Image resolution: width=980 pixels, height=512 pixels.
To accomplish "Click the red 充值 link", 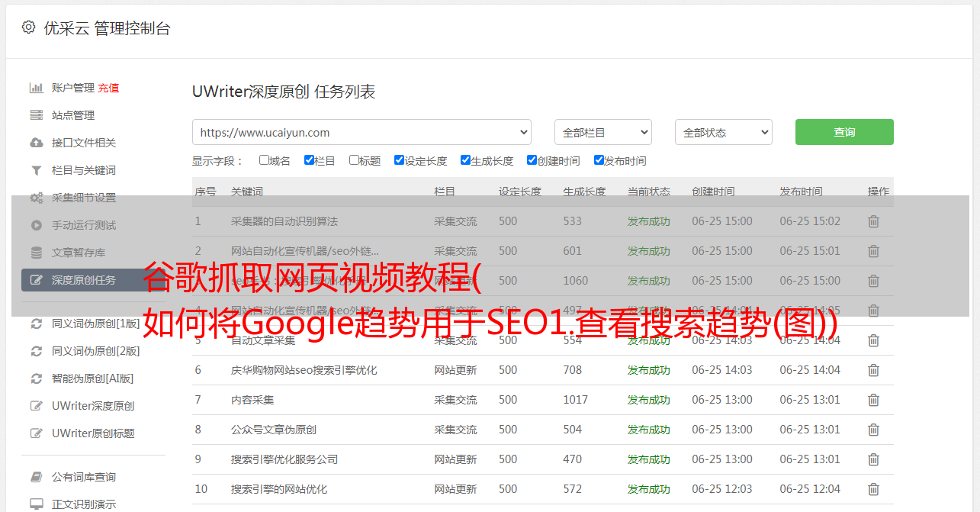I will (x=108, y=88).
